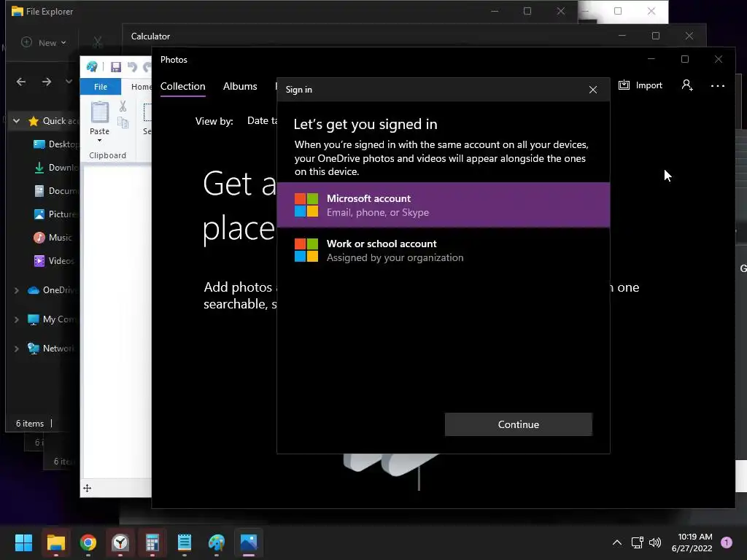Screen dimensions: 747x560
Task: Open Calculator from the taskbar
Action: 152,542
